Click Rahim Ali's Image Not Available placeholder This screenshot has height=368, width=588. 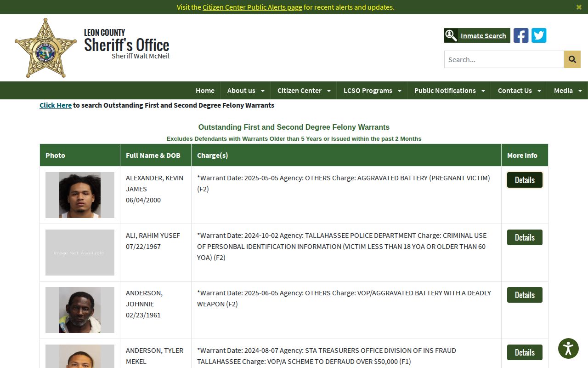pos(80,253)
